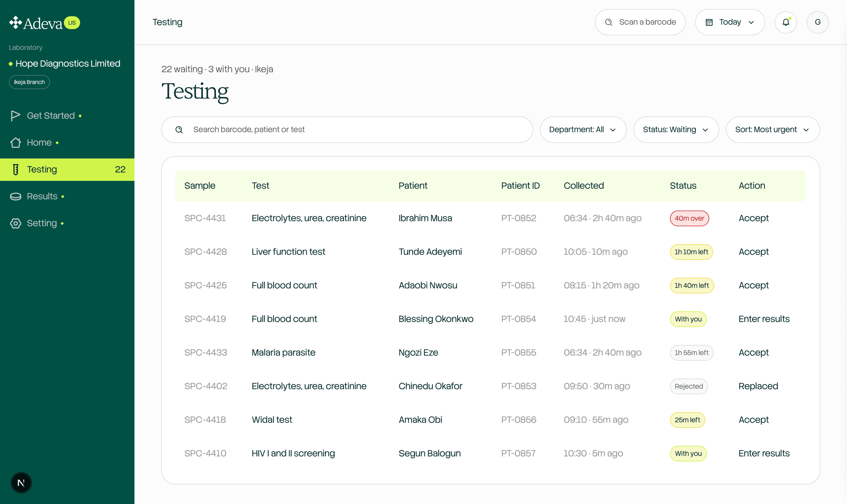Click the Status column header

(x=683, y=186)
